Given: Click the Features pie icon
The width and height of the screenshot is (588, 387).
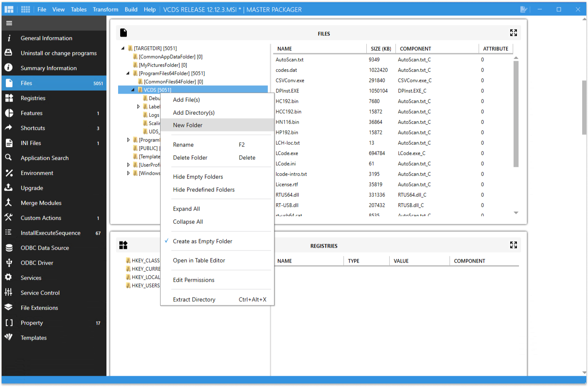Looking at the screenshot, I should (x=9, y=113).
